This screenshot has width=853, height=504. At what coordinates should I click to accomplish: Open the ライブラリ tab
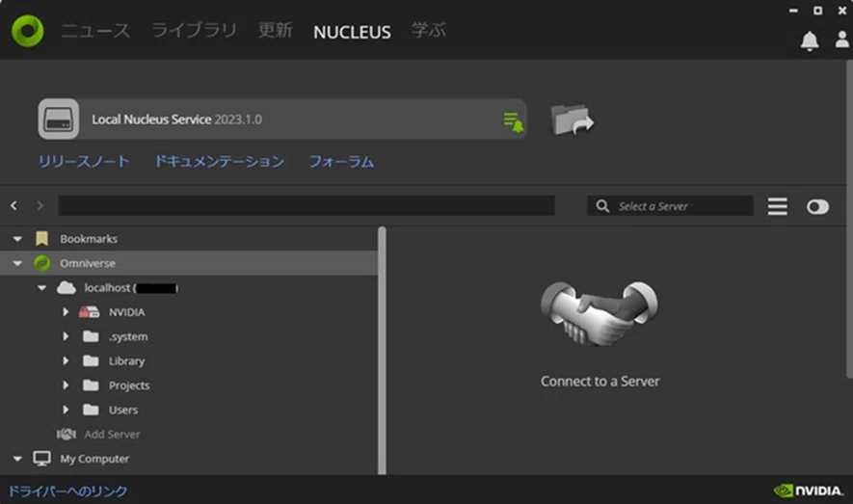194,31
